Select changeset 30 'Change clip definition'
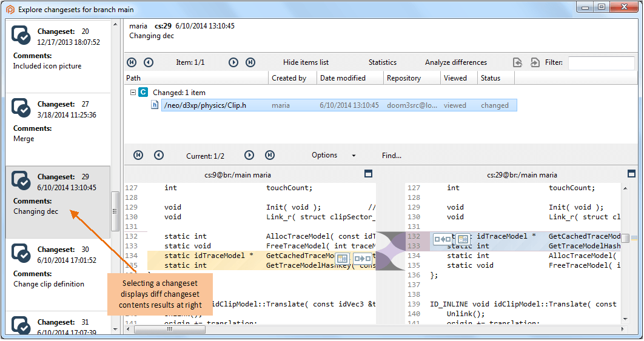 (x=58, y=274)
